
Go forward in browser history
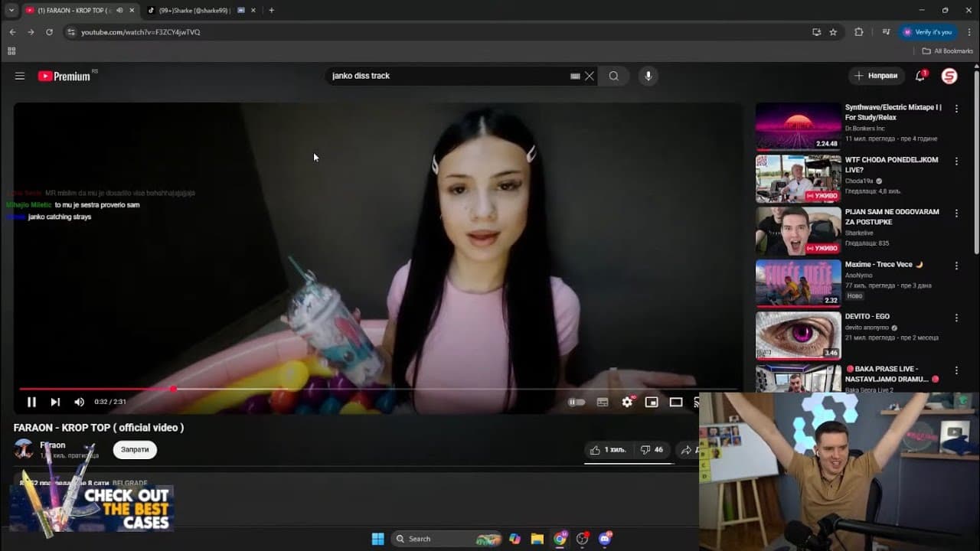pos(31,32)
